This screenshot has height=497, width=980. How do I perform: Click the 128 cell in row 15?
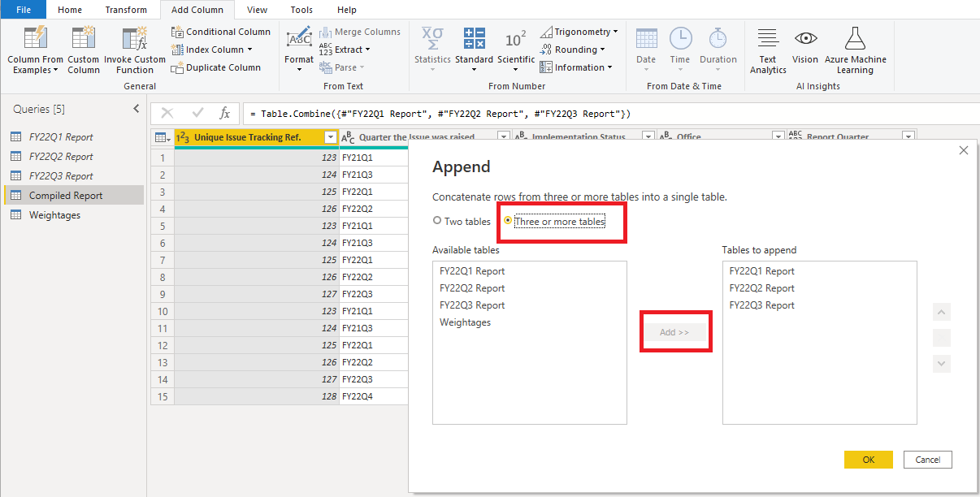click(257, 396)
